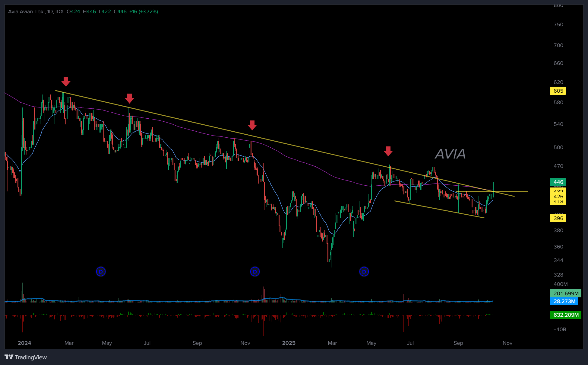Click the first red arrow near March 2024
Viewport: 588px width, 365px height.
(x=66, y=81)
